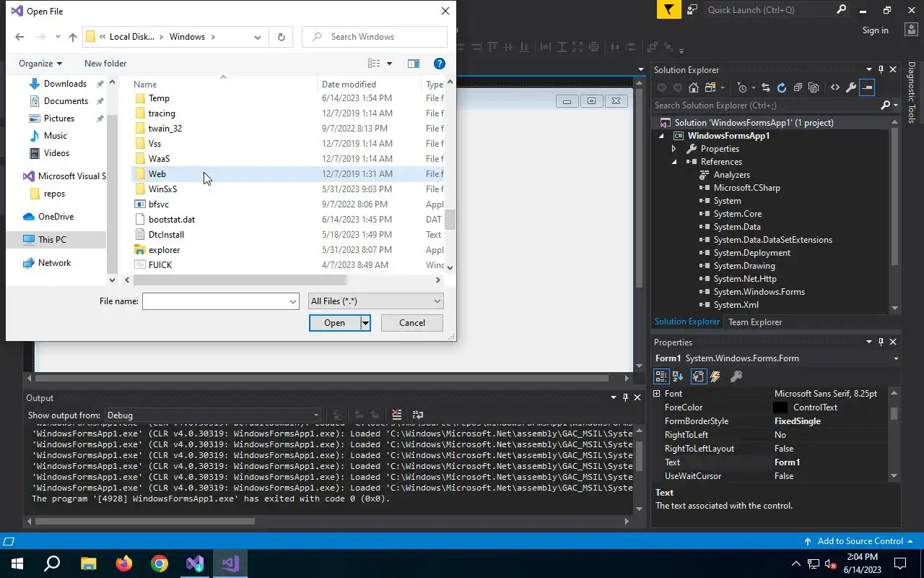Expand previous locations dropdown in address bar
The image size is (924, 578).
[x=258, y=37]
